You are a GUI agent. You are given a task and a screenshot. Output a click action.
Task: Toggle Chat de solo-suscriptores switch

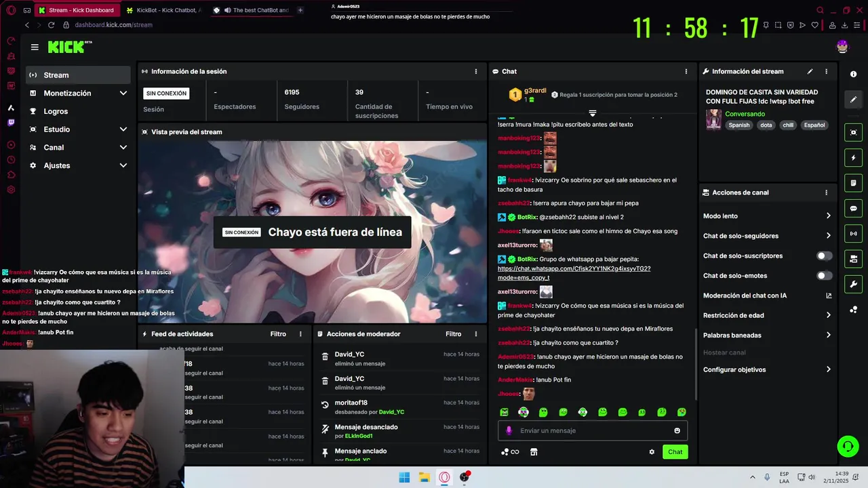tap(824, 256)
